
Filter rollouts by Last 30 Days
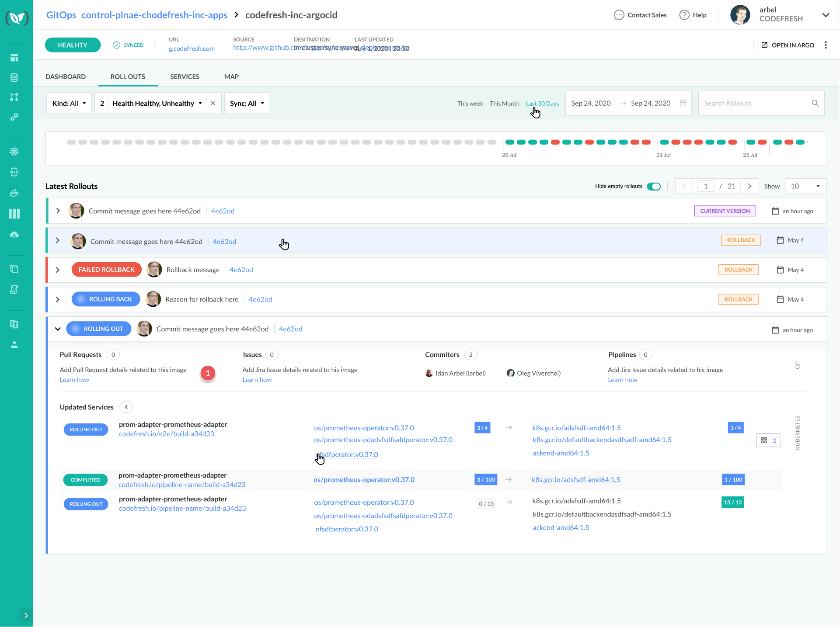542,104
